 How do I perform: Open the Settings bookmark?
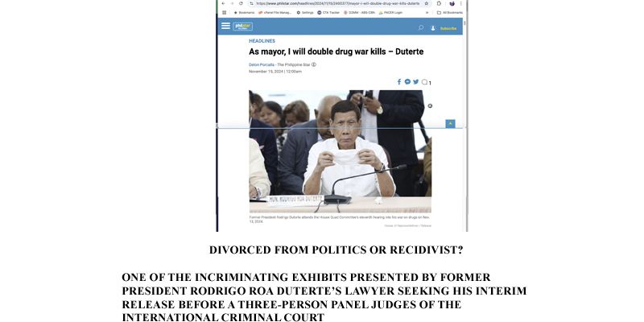305,13
